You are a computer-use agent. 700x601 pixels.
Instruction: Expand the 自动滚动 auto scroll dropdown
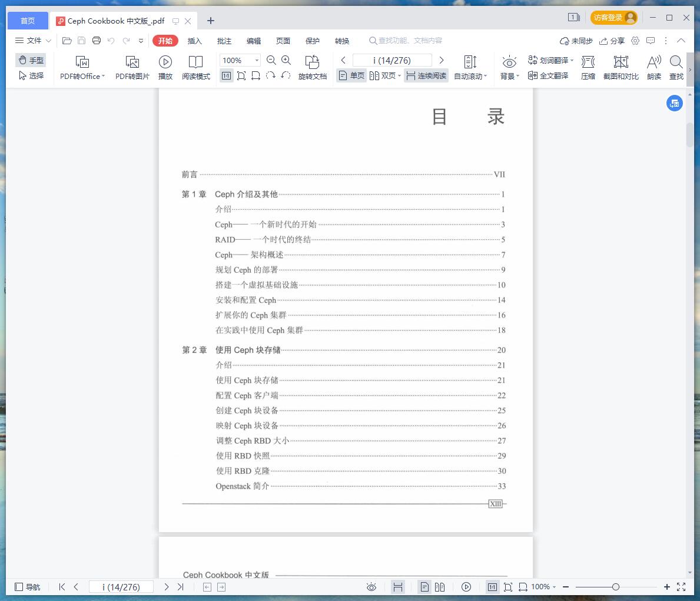click(x=485, y=76)
